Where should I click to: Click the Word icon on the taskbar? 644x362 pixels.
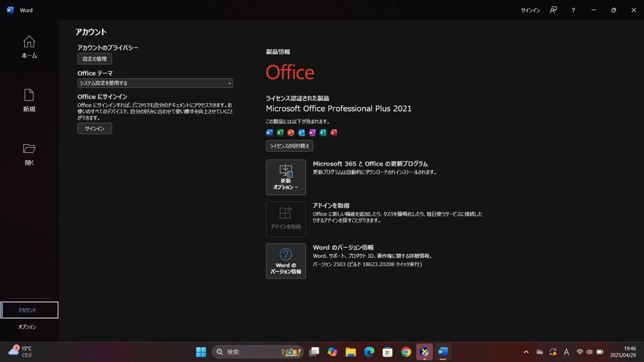(443, 352)
